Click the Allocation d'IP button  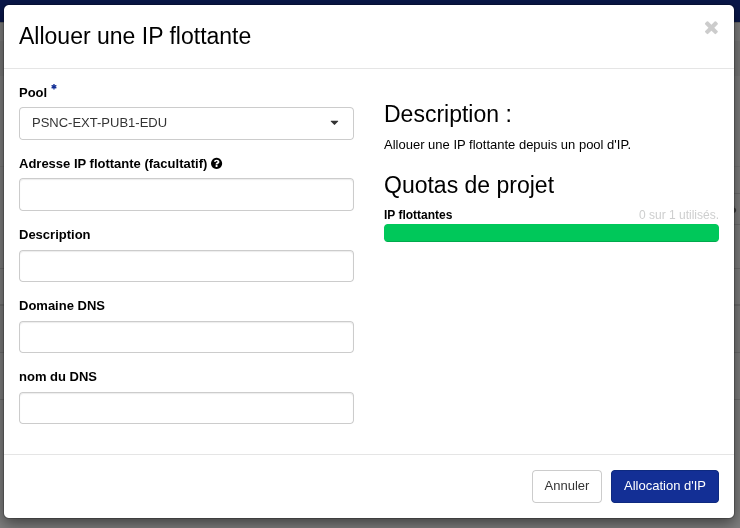(x=664, y=486)
